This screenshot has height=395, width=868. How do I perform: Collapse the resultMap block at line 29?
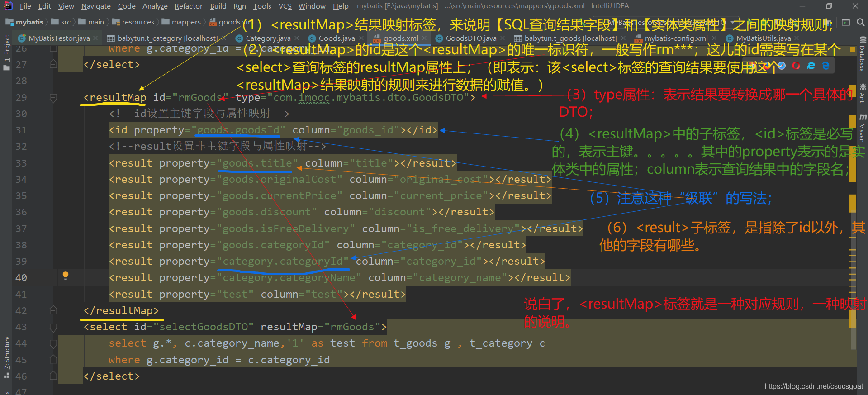[x=53, y=98]
